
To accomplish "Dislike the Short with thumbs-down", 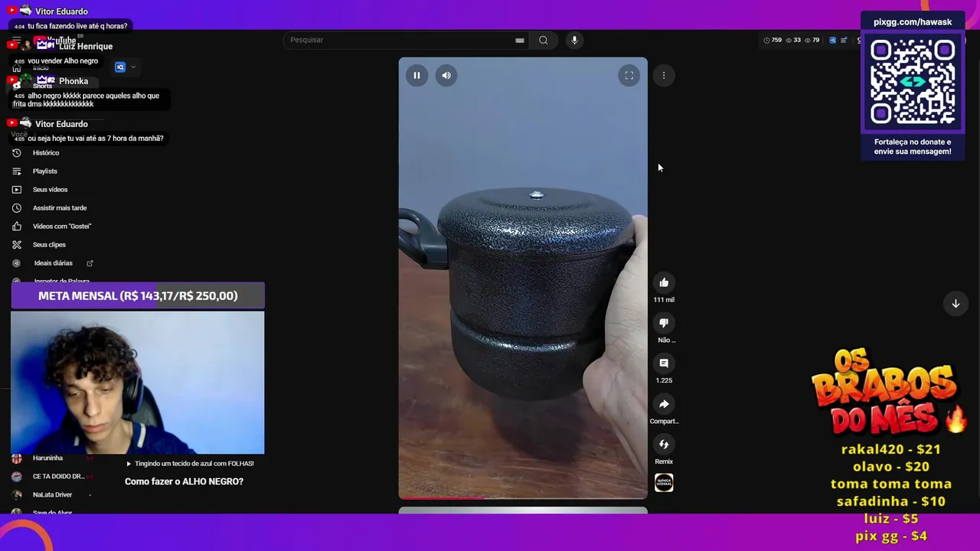I will click(664, 323).
